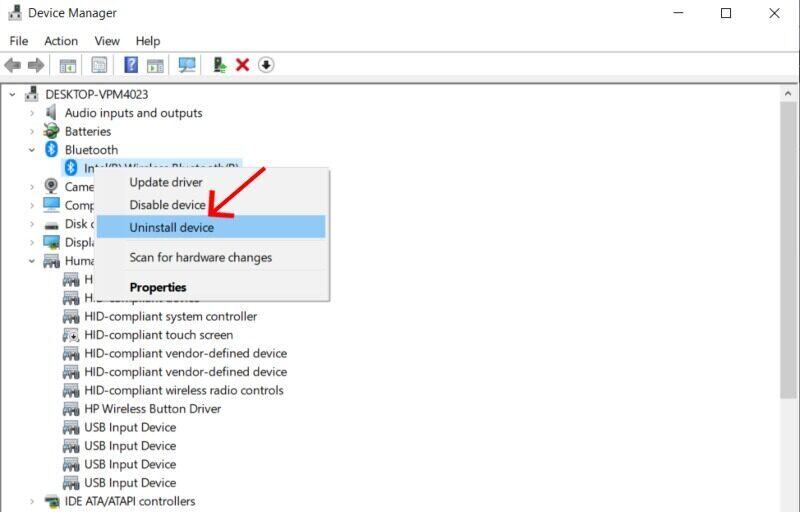Click the Update device driver toolbar icon
The height and width of the screenshot is (512, 800).
219,65
